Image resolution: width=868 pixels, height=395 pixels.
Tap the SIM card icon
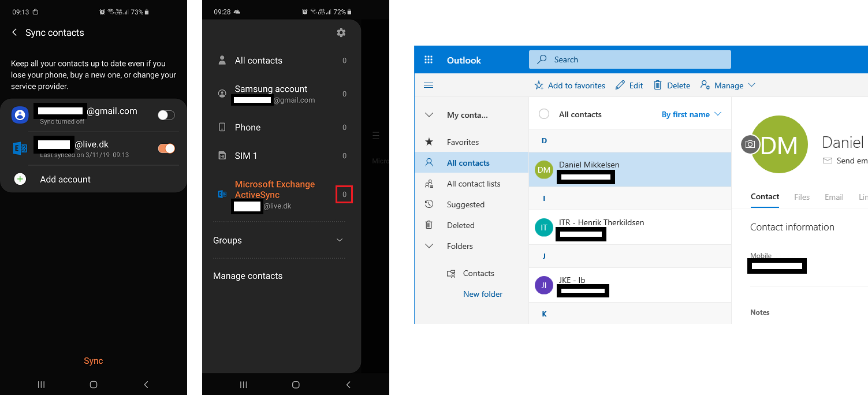point(222,156)
